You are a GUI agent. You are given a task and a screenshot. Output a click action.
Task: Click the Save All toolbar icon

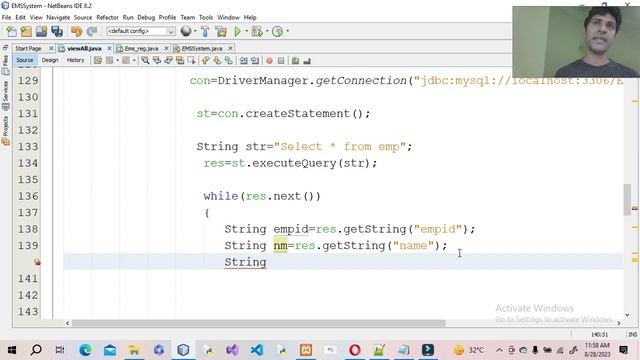57,31
